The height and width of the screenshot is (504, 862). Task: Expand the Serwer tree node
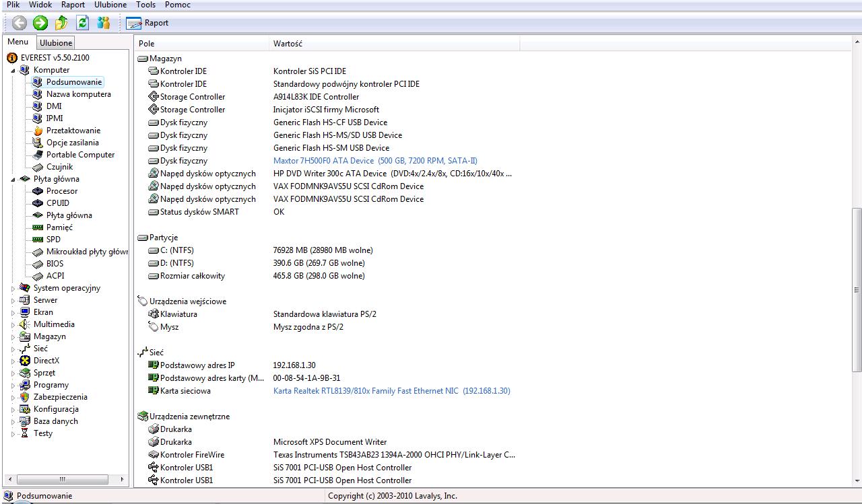(x=13, y=300)
